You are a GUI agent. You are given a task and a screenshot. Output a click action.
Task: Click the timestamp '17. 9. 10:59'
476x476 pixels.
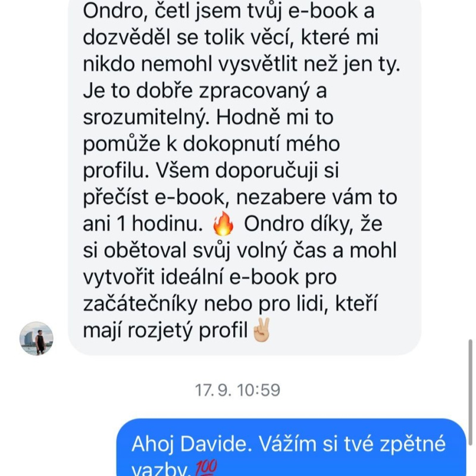tap(237, 390)
